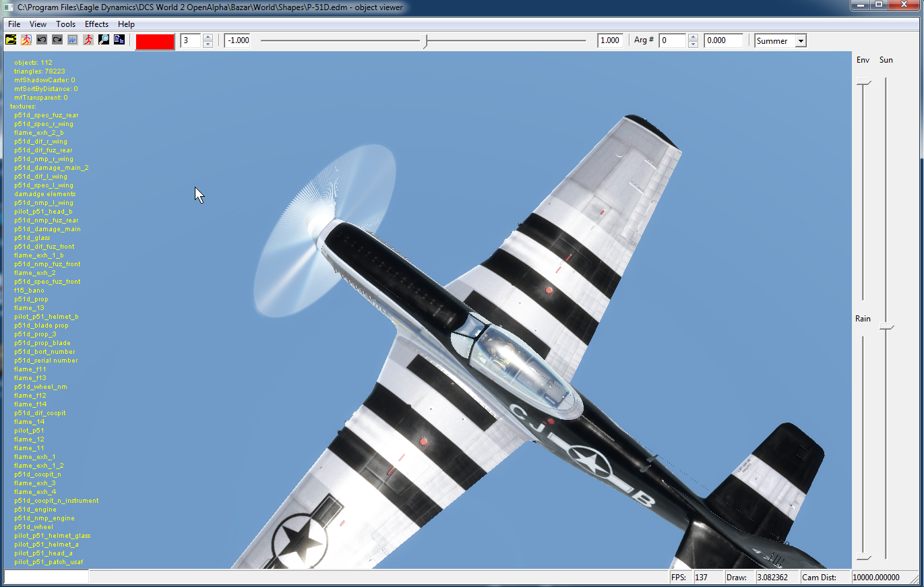Click the argument value slider handle

tap(424, 41)
